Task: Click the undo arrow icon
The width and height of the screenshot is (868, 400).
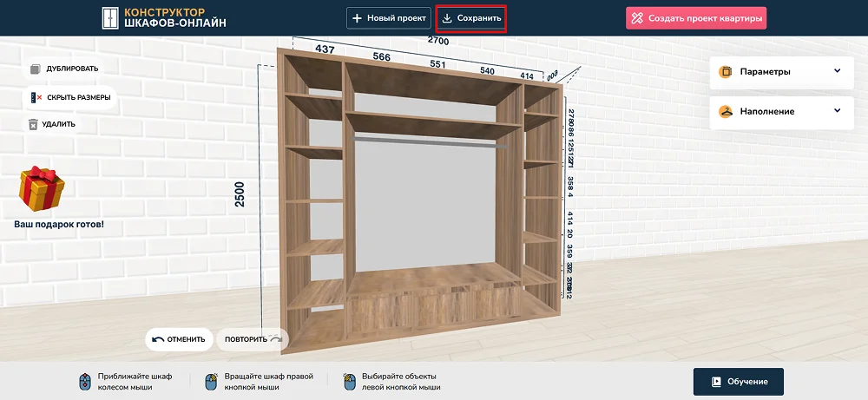Action: click(x=158, y=339)
